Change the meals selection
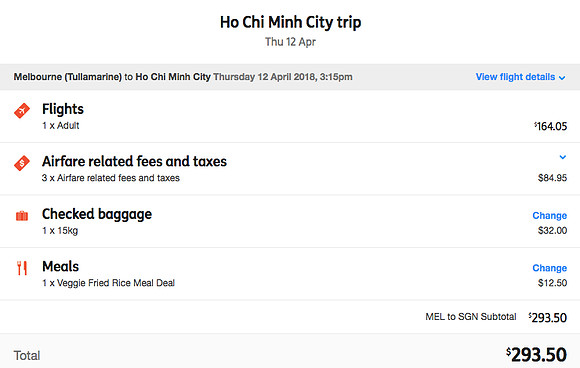This screenshot has width=580, height=368. click(549, 268)
